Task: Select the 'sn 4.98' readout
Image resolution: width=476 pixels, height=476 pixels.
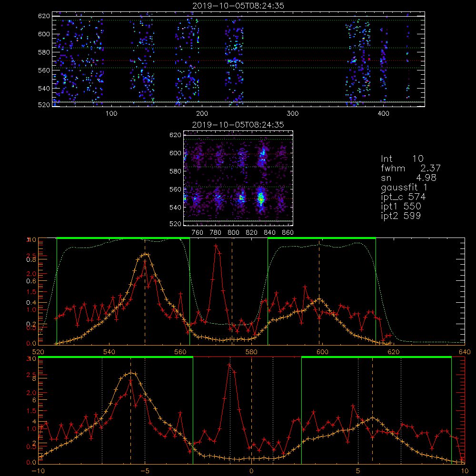Action: tap(408, 178)
